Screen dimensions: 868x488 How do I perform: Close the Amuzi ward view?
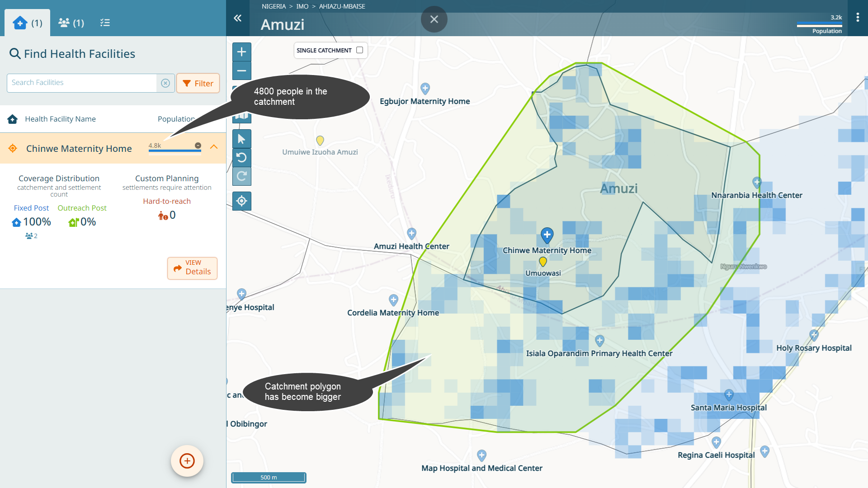434,19
